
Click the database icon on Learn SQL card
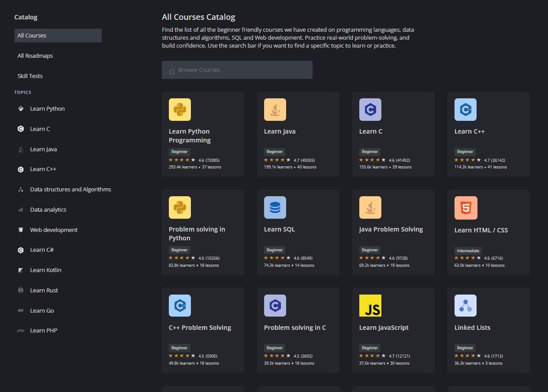(x=275, y=207)
